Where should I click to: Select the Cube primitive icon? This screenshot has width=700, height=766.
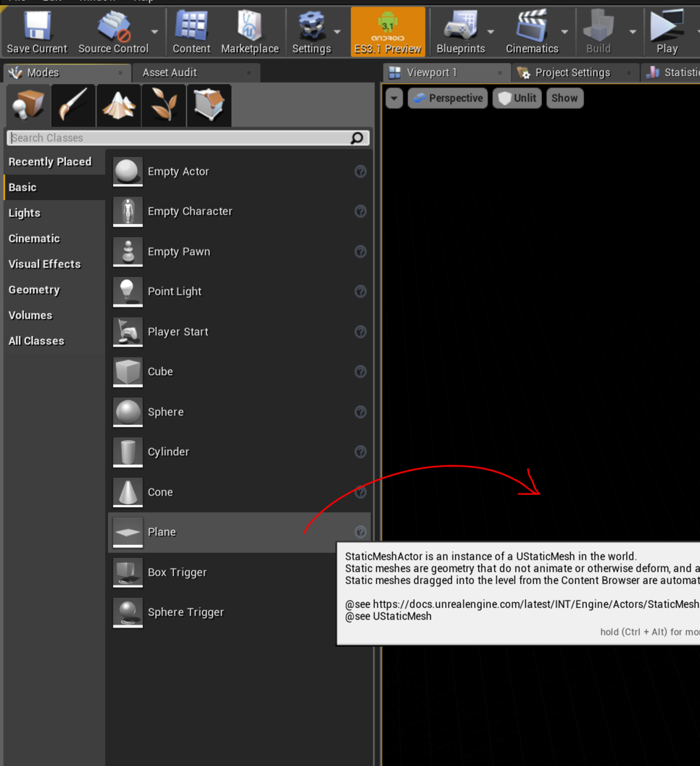128,372
